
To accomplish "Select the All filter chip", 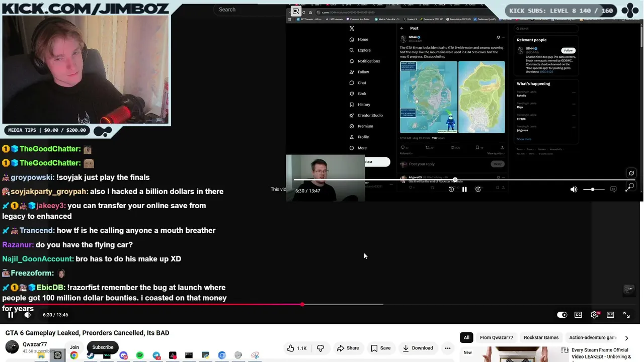I will click(466, 338).
